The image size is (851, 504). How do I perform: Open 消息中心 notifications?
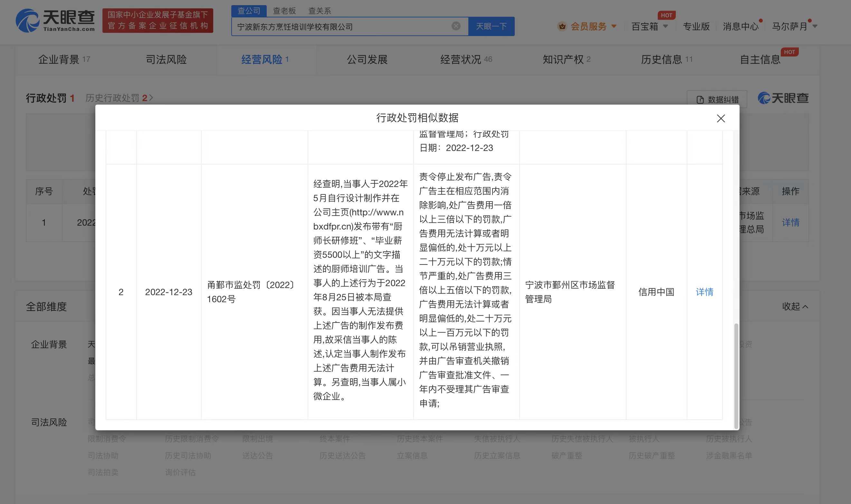(x=740, y=26)
